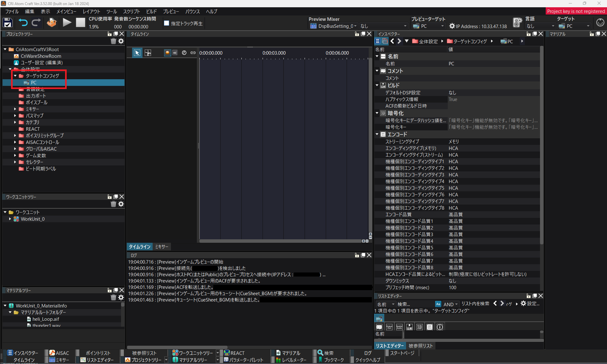
Task: Toggle the link chain icon in timeline
Action: (x=193, y=53)
